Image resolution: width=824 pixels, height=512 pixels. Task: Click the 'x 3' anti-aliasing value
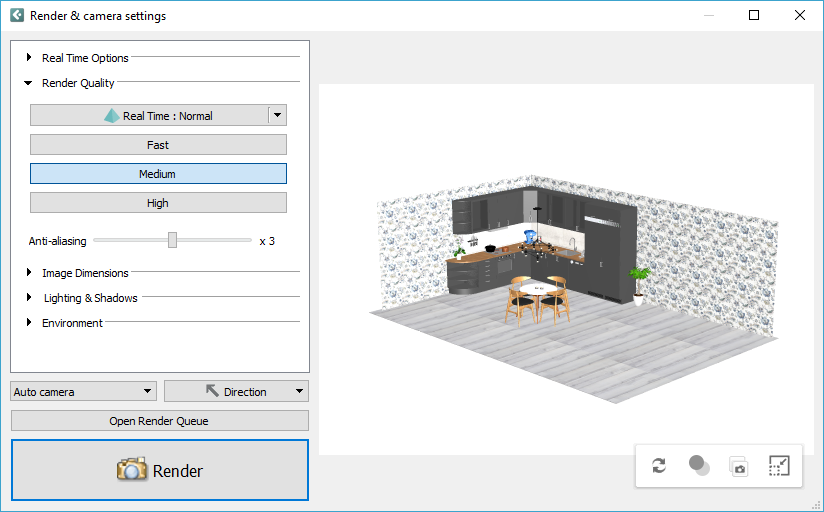pyautogui.click(x=267, y=241)
